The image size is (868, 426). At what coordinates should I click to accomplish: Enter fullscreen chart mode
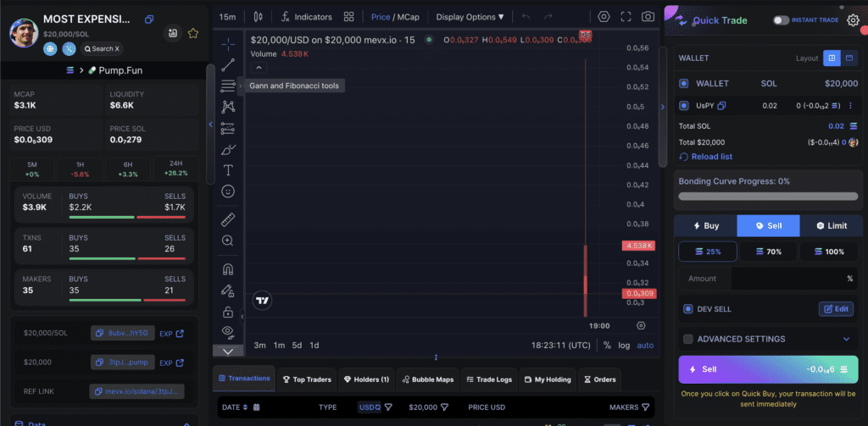(x=626, y=17)
